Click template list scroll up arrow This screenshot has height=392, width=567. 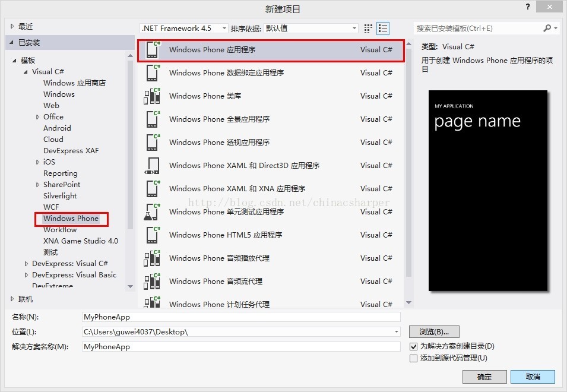pos(409,44)
